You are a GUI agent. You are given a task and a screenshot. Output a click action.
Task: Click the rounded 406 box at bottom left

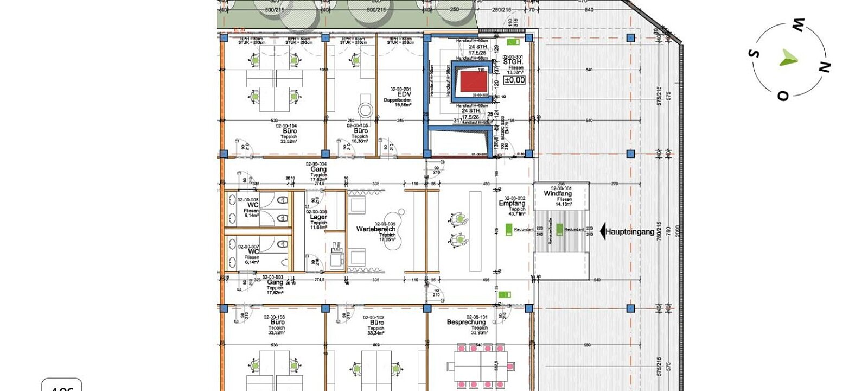[61, 385]
